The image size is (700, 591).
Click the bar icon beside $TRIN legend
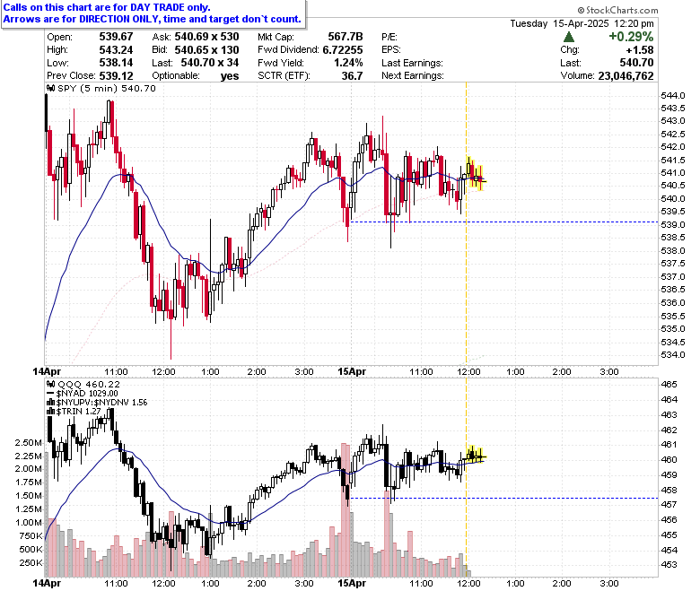click(51, 412)
